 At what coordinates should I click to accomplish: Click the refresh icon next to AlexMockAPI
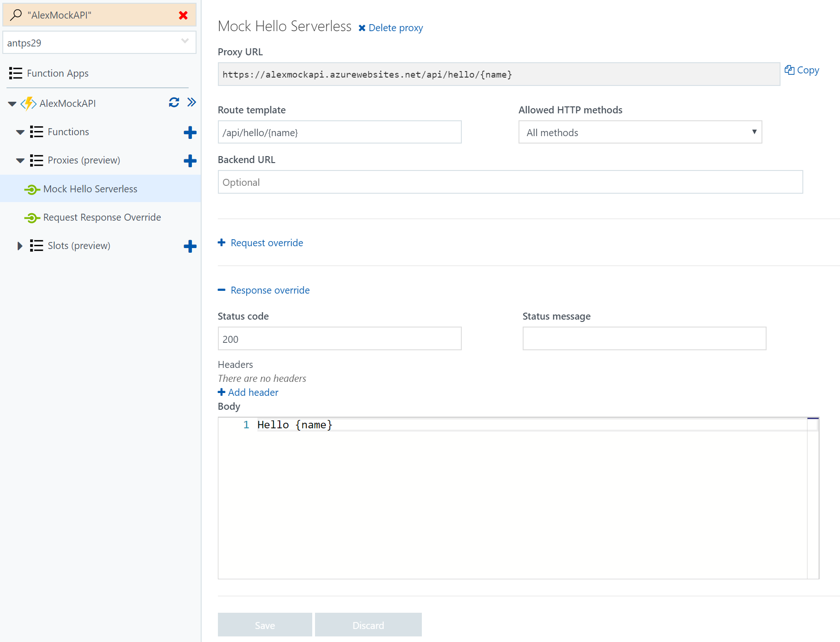coord(174,103)
